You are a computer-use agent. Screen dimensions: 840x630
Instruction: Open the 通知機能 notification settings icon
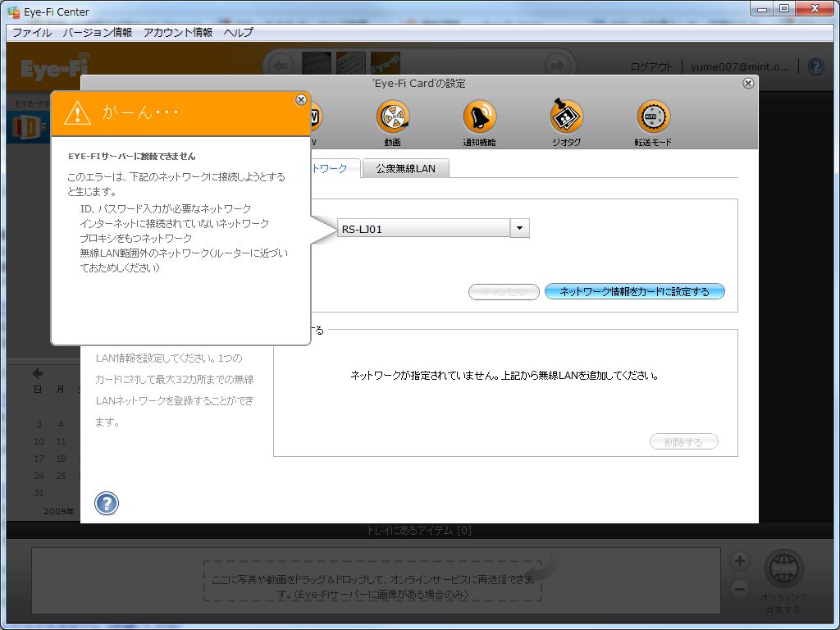tap(479, 116)
